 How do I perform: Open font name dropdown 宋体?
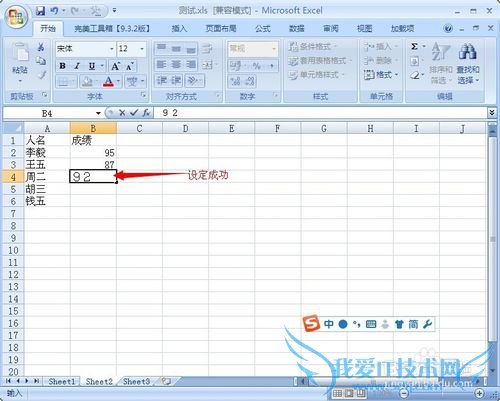pyautogui.click(x=111, y=49)
